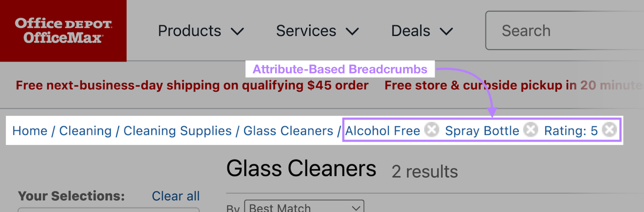644x212 pixels.
Task: Go to the Home breadcrumb
Action: tap(30, 131)
